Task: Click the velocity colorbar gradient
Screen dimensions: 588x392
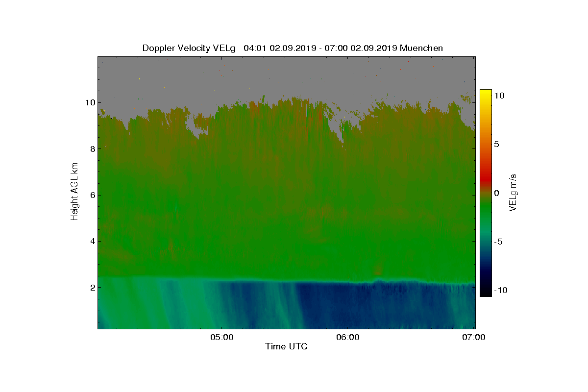Action: point(485,193)
